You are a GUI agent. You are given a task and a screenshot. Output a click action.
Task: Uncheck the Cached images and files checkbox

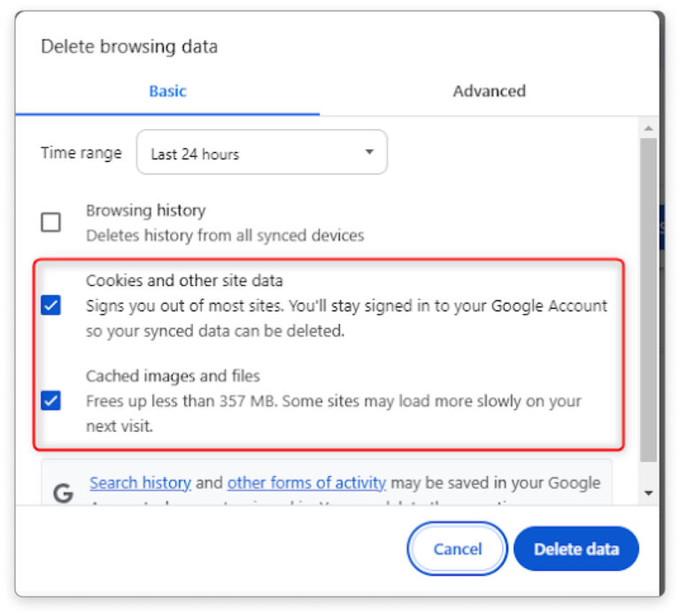(x=51, y=401)
